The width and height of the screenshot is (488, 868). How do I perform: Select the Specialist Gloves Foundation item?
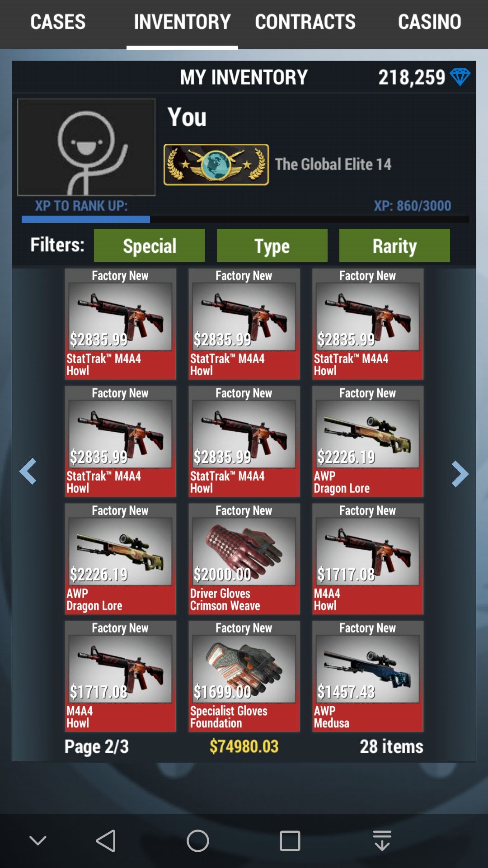[x=244, y=676]
